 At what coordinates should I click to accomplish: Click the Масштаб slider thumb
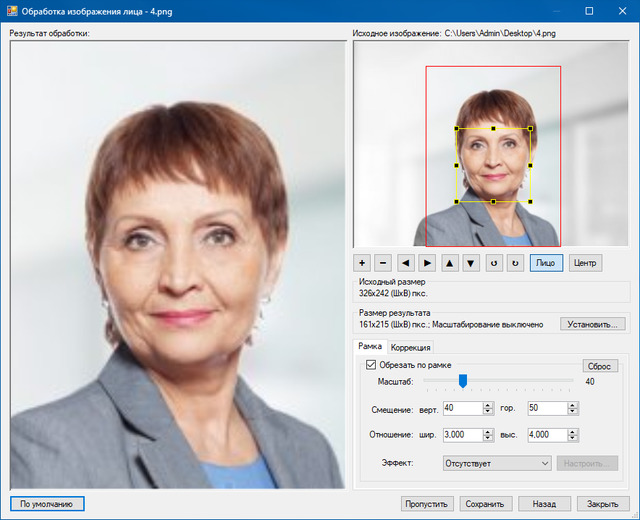pos(462,381)
